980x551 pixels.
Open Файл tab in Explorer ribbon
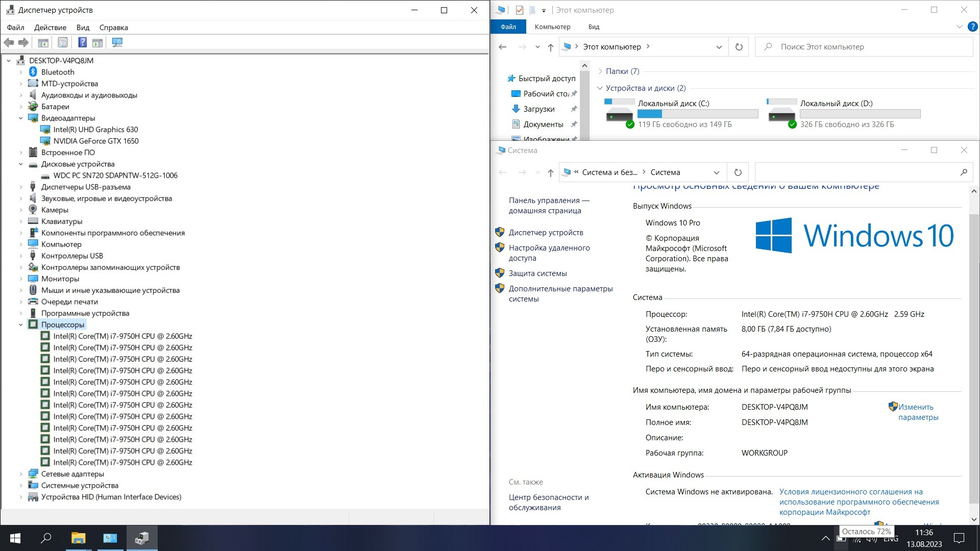[x=508, y=27]
